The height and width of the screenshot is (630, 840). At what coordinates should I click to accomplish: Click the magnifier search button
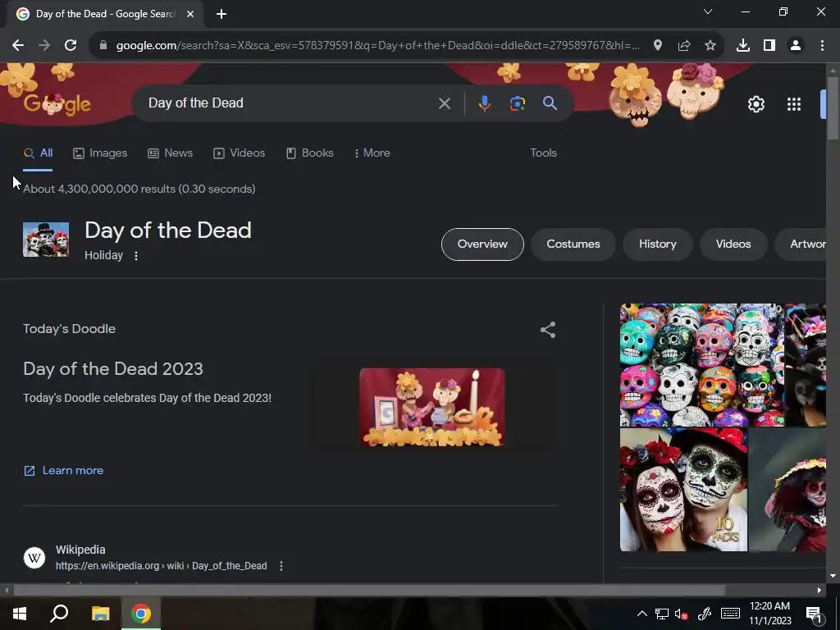click(550, 103)
